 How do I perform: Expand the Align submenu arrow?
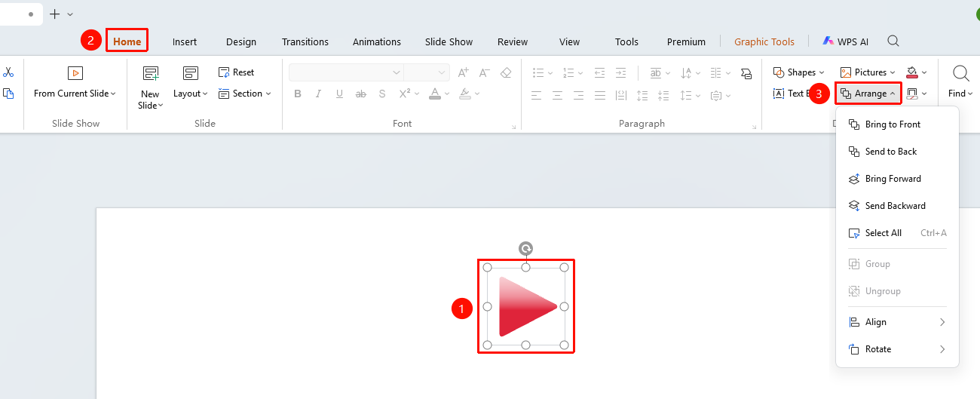942,322
